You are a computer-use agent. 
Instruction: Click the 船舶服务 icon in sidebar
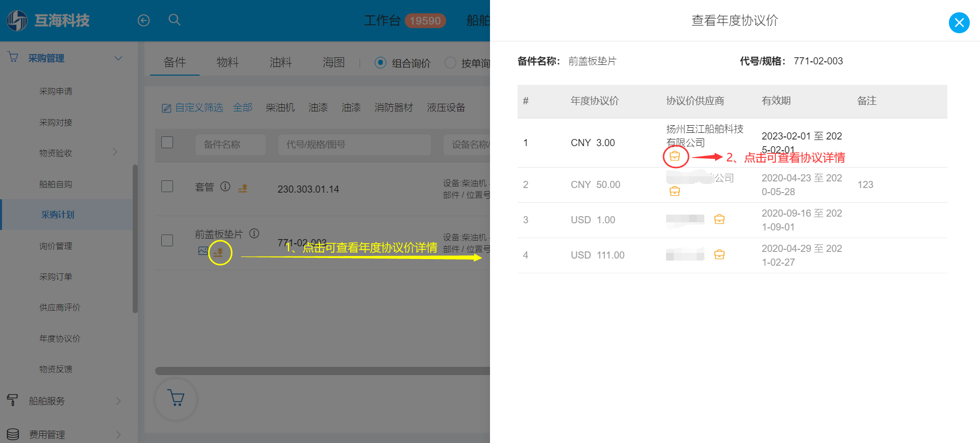tap(13, 400)
